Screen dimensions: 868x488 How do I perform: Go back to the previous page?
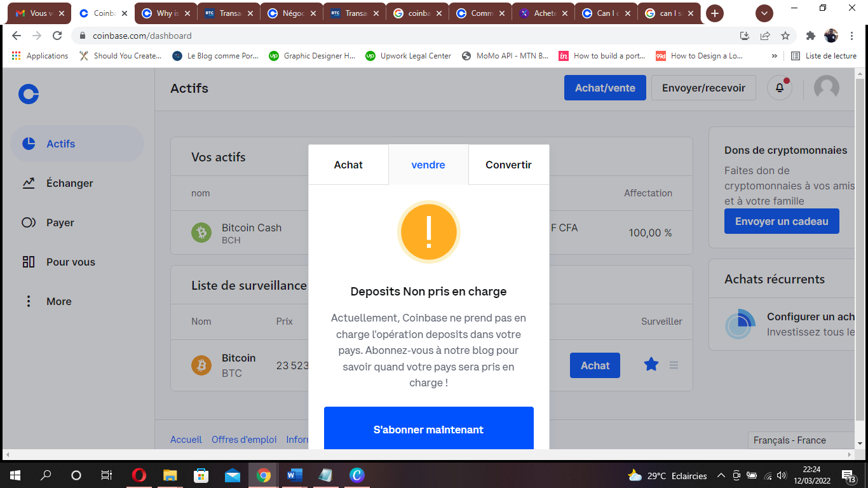(x=17, y=36)
